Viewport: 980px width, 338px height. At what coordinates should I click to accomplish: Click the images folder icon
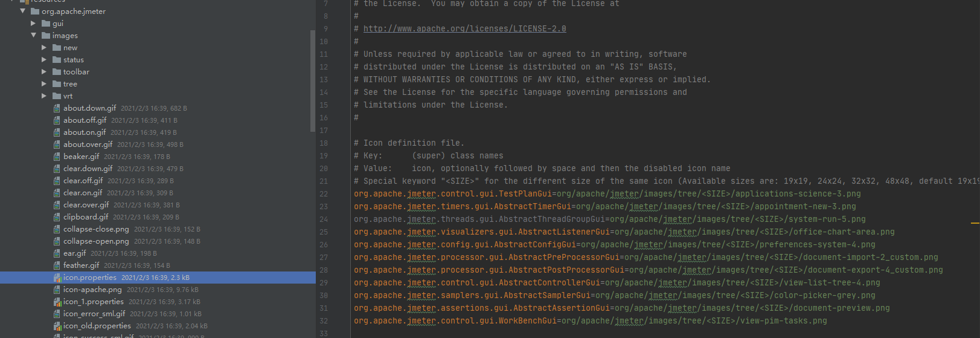pyautogui.click(x=46, y=35)
